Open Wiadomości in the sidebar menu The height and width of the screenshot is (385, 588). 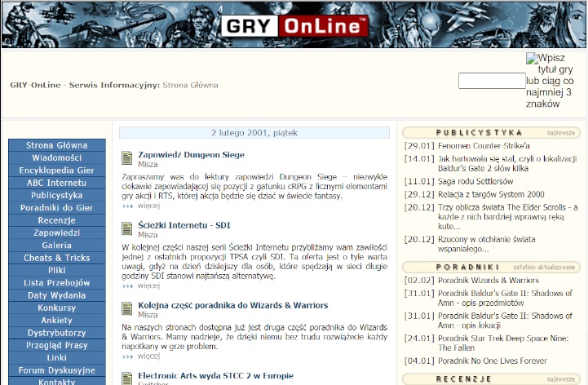[56, 157]
